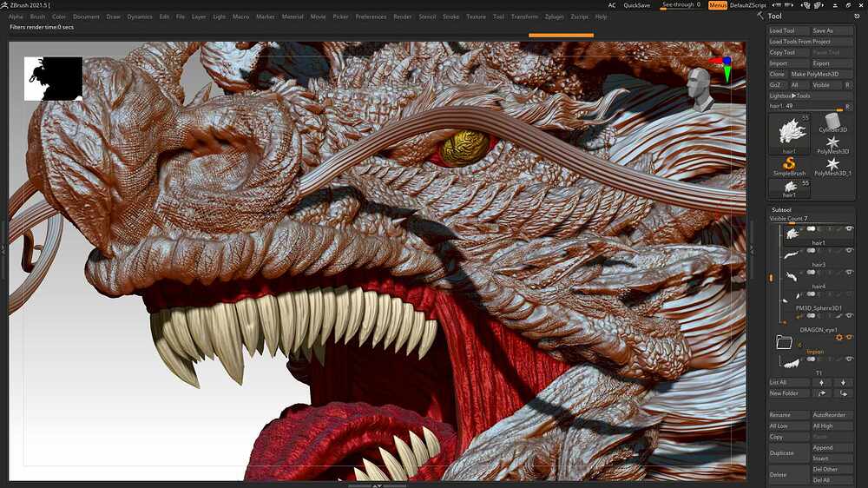
Task: Open the subtool folder icon
Action: pyautogui.click(x=784, y=342)
